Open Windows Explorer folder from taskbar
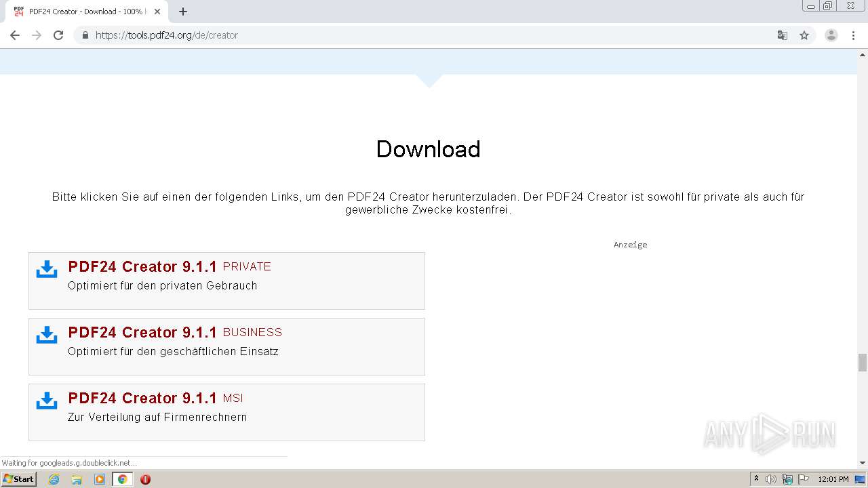 click(x=77, y=479)
